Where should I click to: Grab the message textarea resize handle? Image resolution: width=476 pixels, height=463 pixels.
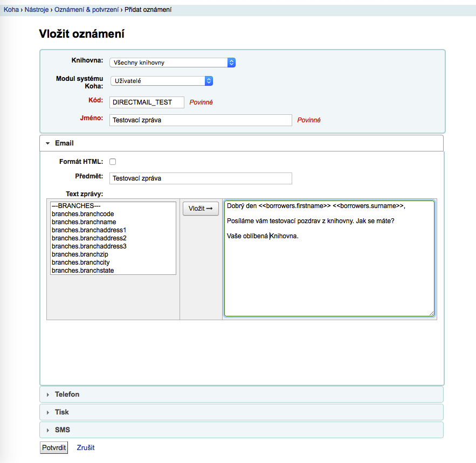[x=432, y=313]
